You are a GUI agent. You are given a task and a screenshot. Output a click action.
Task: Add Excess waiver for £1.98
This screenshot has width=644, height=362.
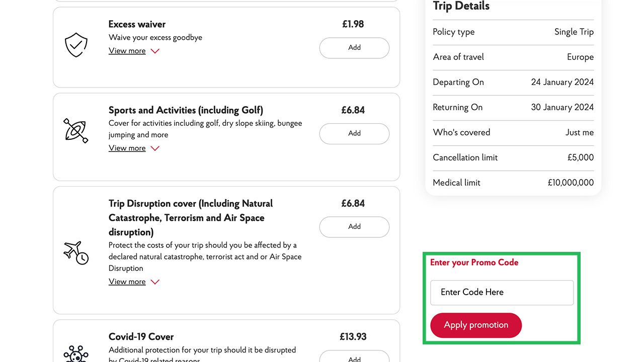click(x=354, y=48)
